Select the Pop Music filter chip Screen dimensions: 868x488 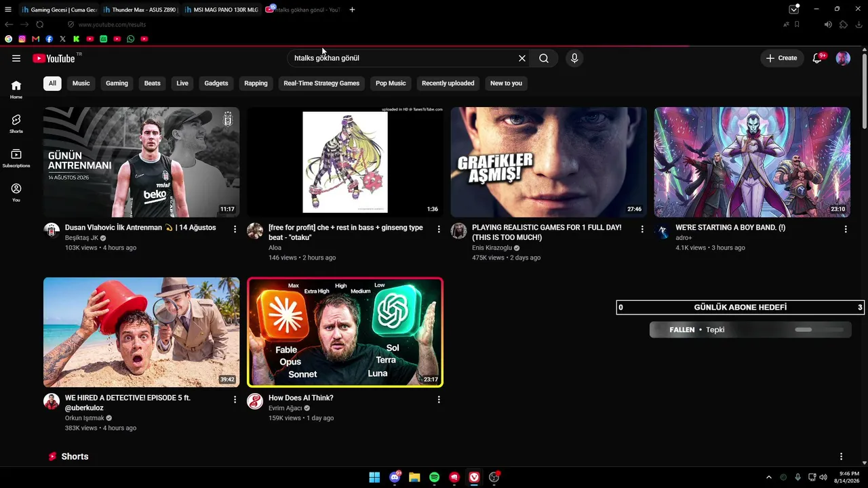pos(391,83)
